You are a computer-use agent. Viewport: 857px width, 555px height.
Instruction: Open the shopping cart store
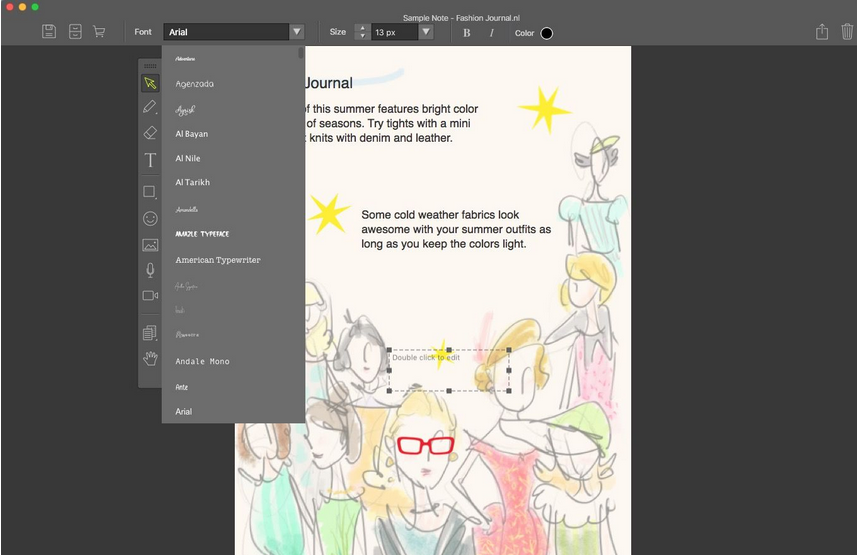[99, 32]
